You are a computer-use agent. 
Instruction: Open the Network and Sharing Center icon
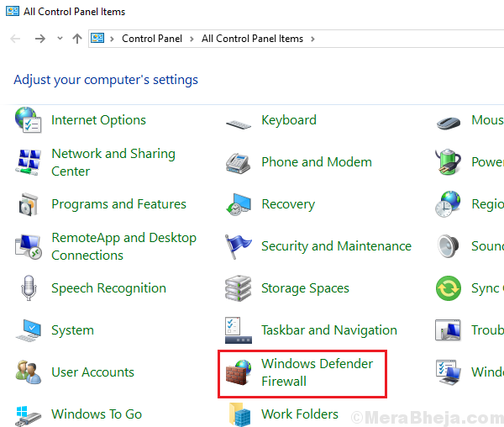pyautogui.click(x=29, y=162)
